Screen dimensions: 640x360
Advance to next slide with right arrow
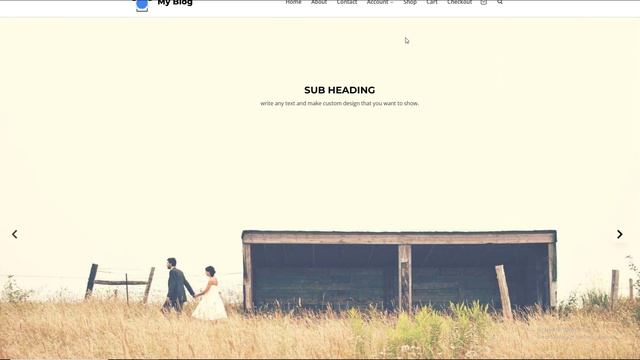(620, 234)
